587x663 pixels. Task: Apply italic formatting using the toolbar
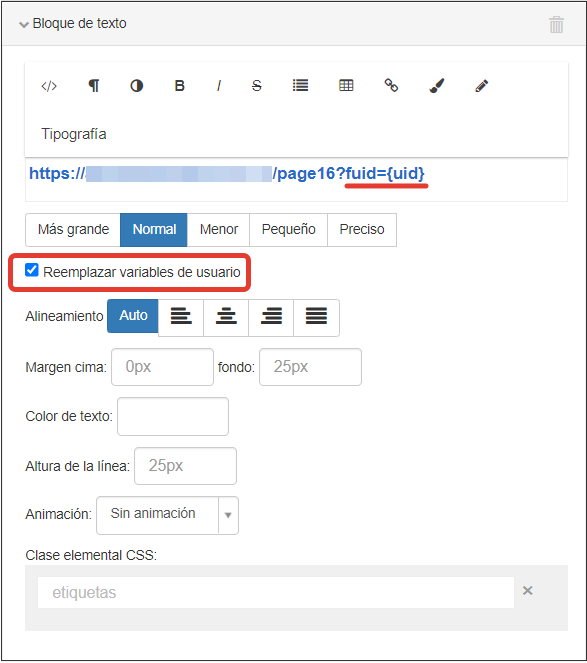219,86
